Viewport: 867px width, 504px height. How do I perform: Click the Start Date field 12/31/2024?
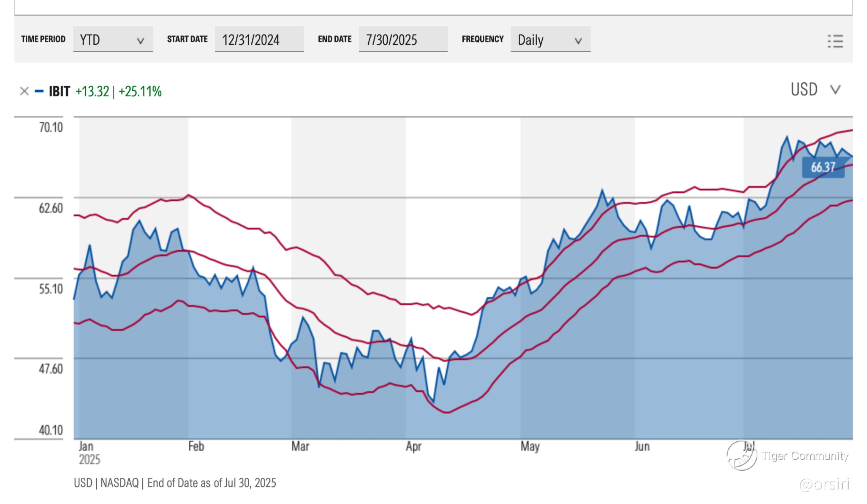tap(259, 40)
